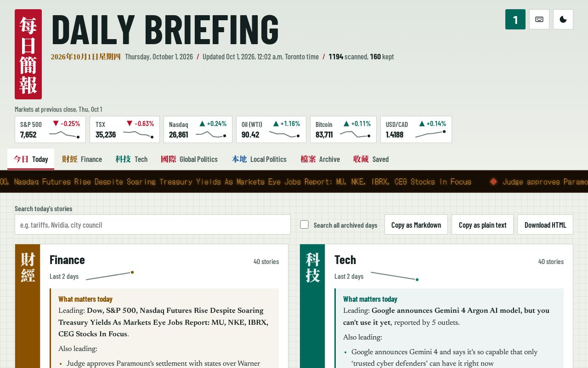Click the Oil (WTI) up triangle indicator

276,123
